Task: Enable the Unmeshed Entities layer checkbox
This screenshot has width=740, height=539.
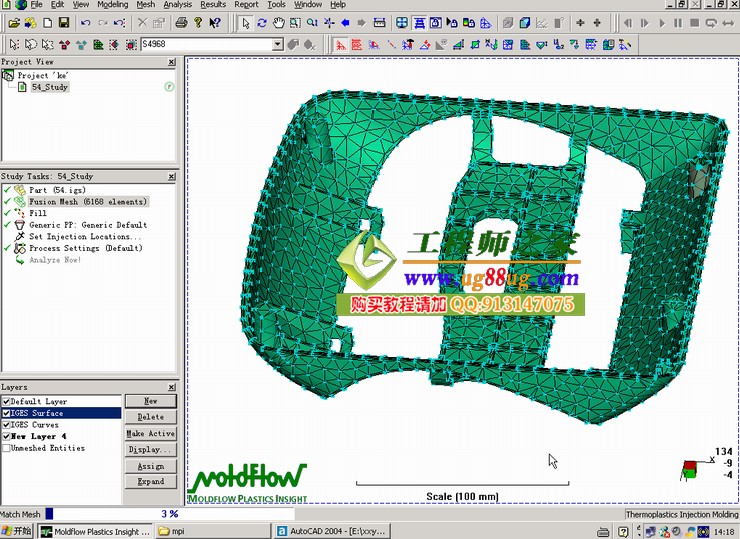Action: point(6,448)
